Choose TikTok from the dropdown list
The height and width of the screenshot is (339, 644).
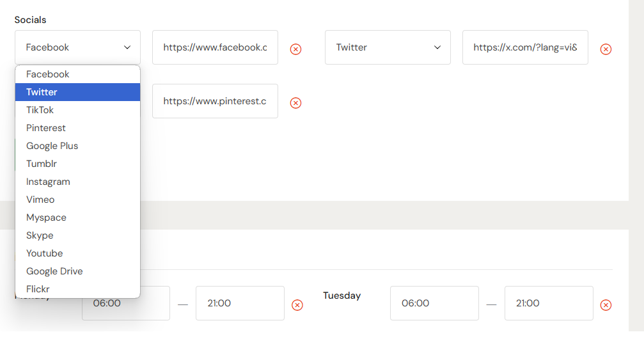(x=77, y=110)
